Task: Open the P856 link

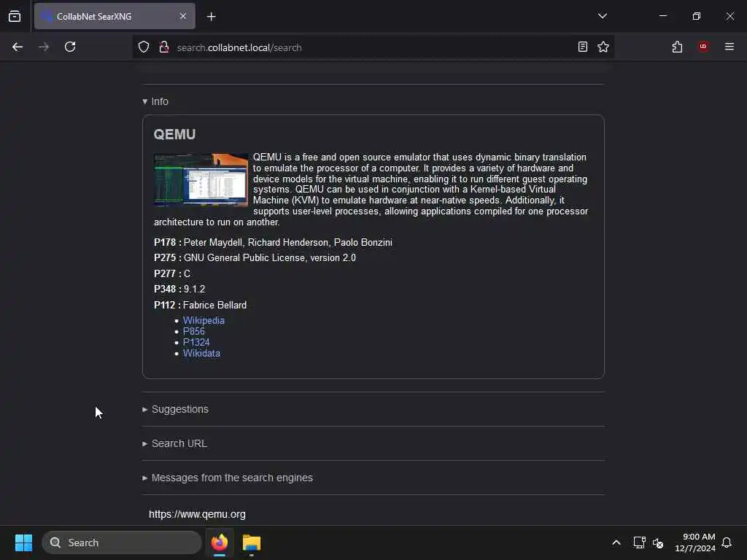Action: coord(193,332)
